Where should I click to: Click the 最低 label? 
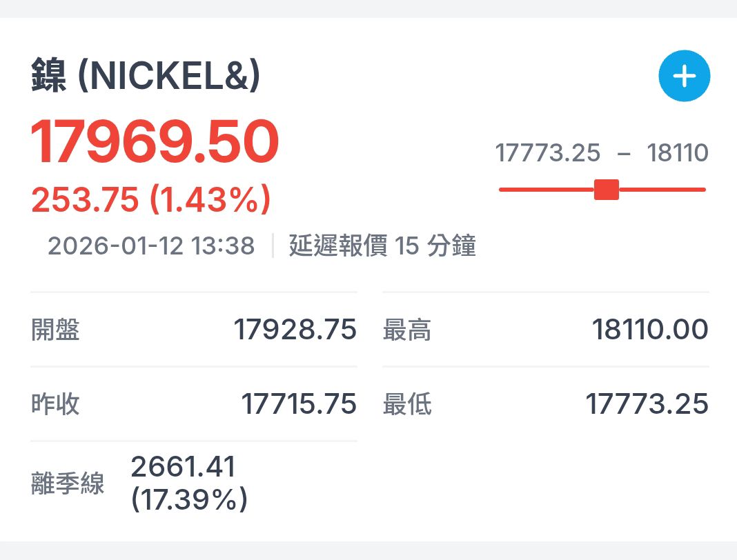point(407,403)
